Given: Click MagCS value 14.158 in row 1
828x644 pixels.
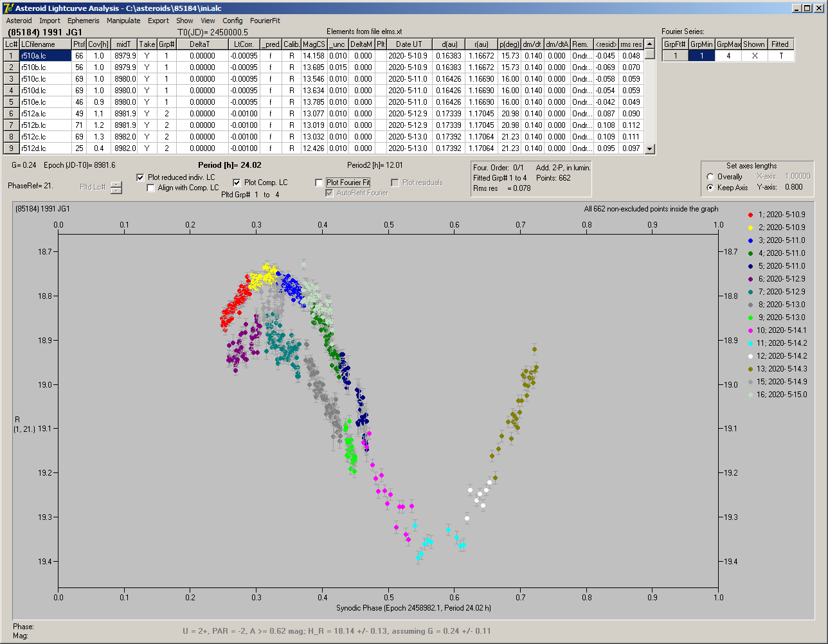Looking at the screenshot, I should (314, 56).
